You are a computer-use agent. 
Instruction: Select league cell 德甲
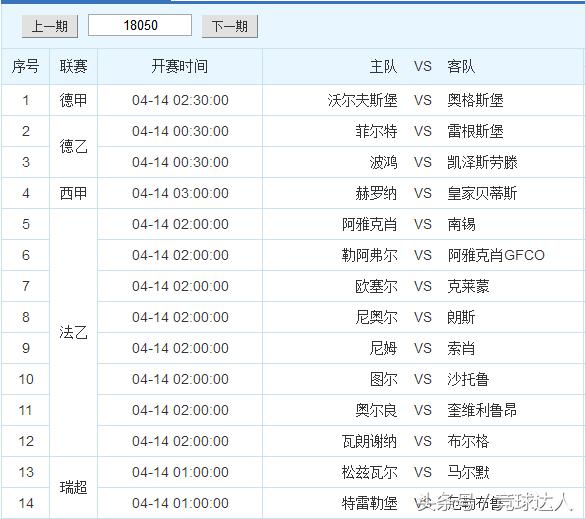click(x=73, y=100)
